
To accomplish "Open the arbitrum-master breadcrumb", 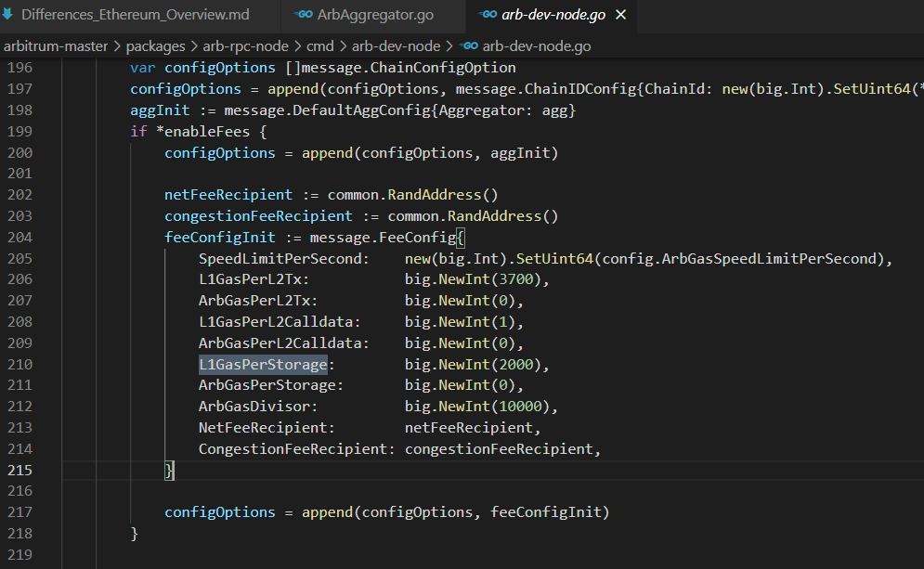I will tap(56, 45).
